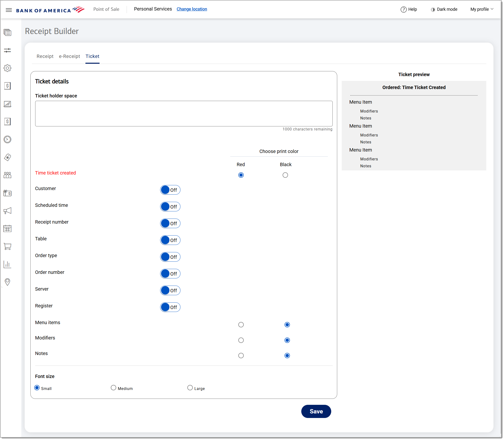Click the settings gear sidebar icon
504x440 pixels.
pos(8,68)
